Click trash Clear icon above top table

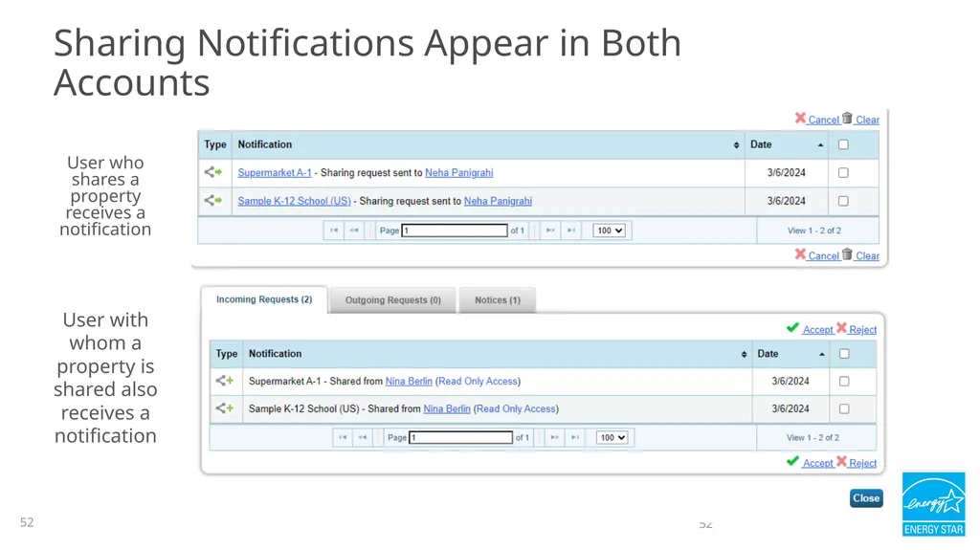[847, 118]
